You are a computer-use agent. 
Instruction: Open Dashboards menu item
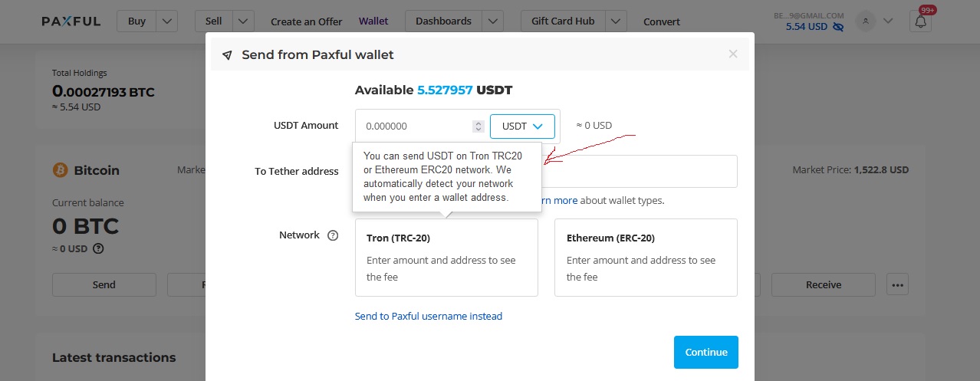pyautogui.click(x=443, y=21)
